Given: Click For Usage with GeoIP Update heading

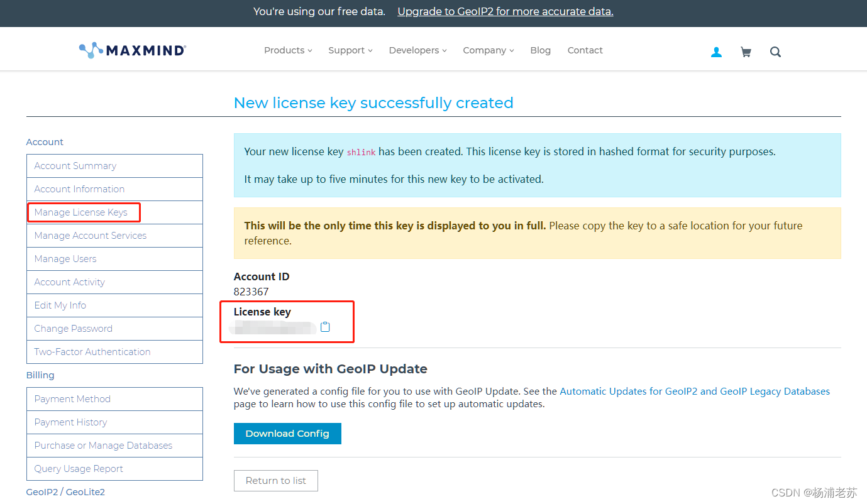Looking at the screenshot, I should [x=331, y=369].
